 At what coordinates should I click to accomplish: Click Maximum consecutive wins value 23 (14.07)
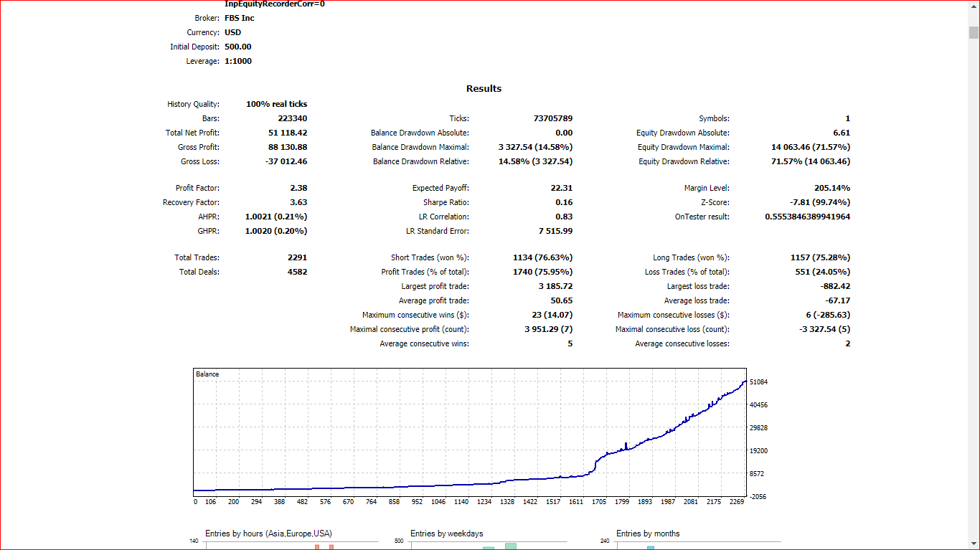[551, 315]
